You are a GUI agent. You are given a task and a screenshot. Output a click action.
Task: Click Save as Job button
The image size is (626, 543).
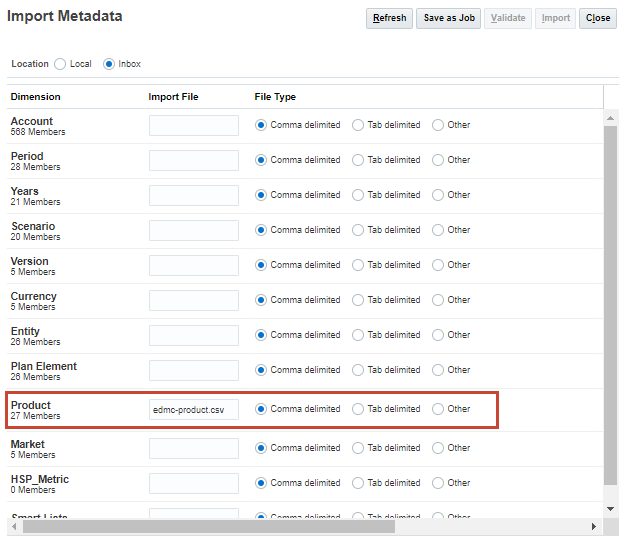tap(448, 18)
